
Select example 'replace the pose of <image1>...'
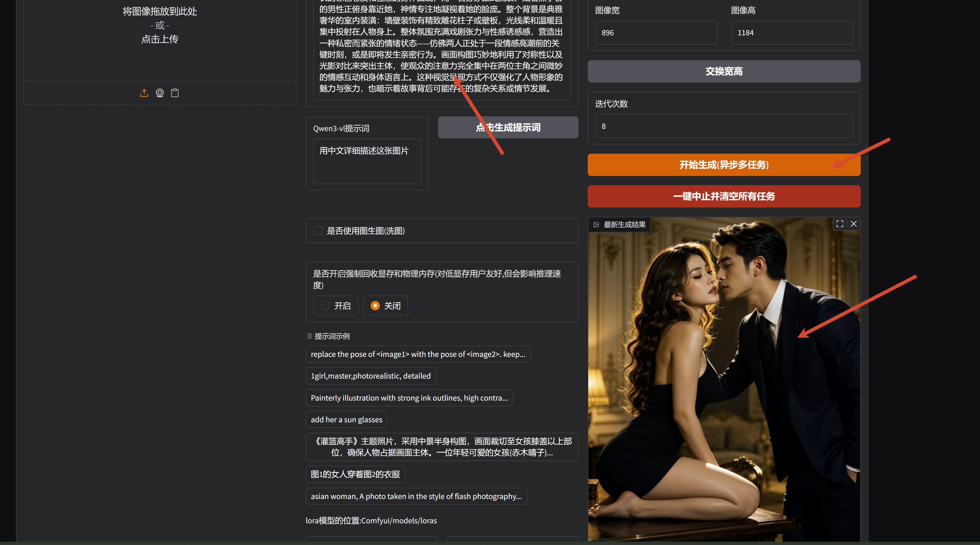418,354
